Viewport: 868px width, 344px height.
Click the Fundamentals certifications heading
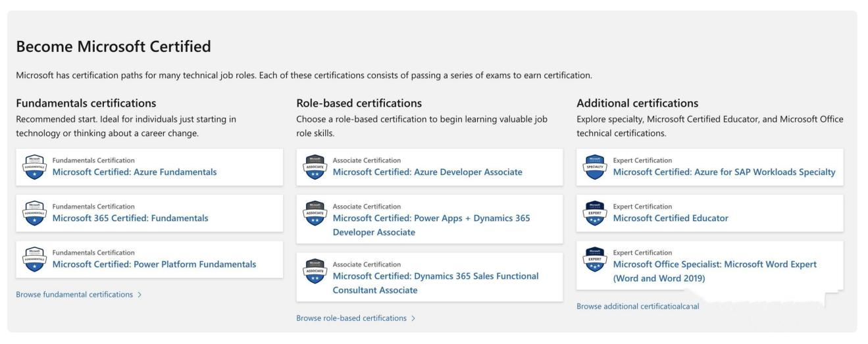coord(86,103)
